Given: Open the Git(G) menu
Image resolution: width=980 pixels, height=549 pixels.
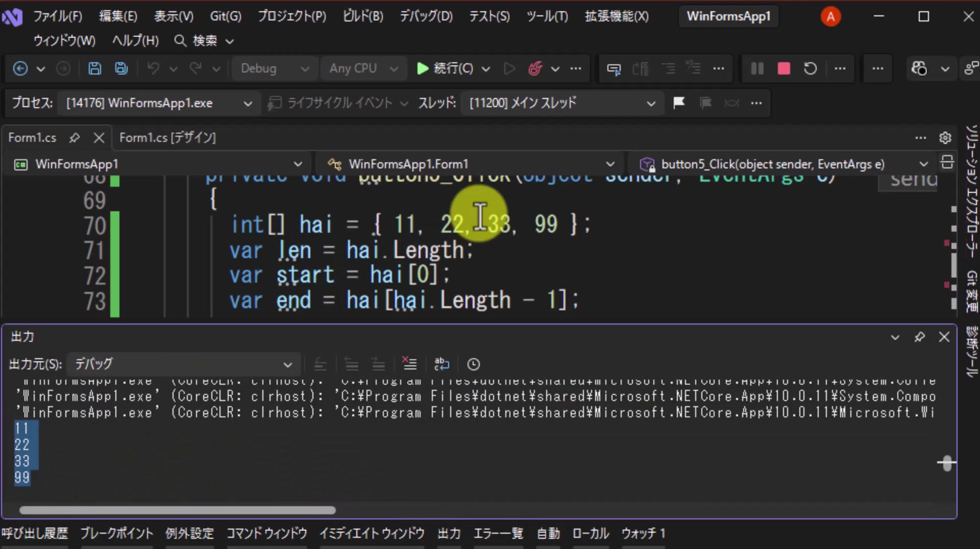Looking at the screenshot, I should [x=226, y=16].
